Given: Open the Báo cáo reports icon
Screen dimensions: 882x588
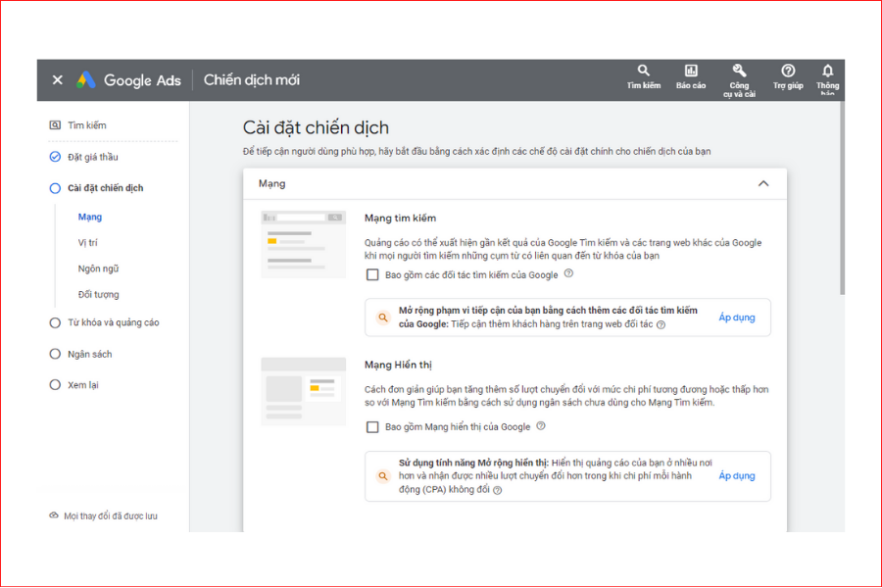Looking at the screenshot, I should pyautogui.click(x=691, y=77).
